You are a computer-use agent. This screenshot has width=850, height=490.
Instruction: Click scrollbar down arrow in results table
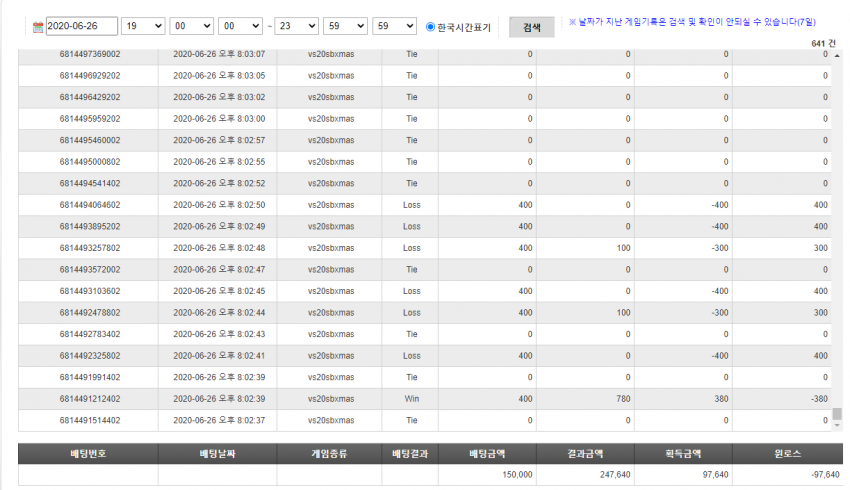837,425
